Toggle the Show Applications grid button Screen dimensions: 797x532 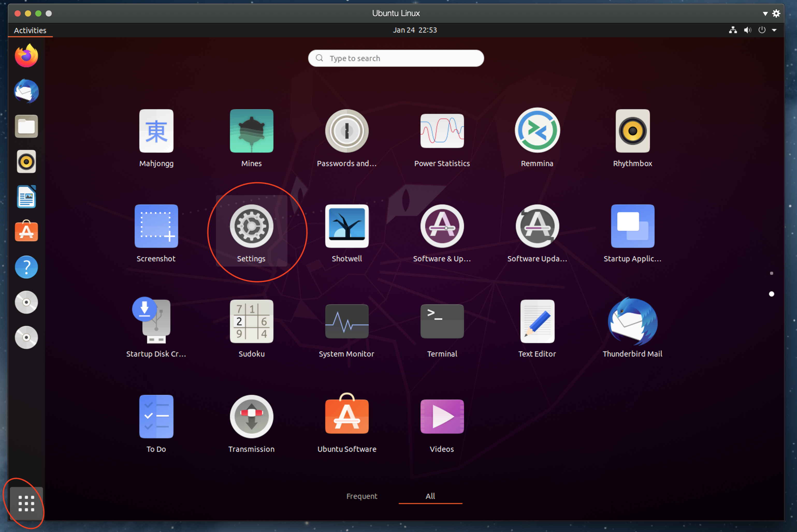coord(26,503)
